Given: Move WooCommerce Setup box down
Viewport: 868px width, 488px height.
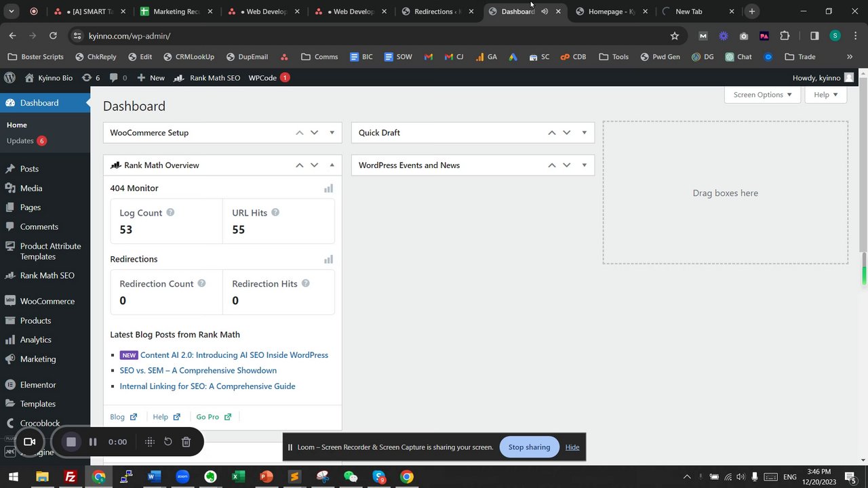Looking at the screenshot, I should coord(314,133).
